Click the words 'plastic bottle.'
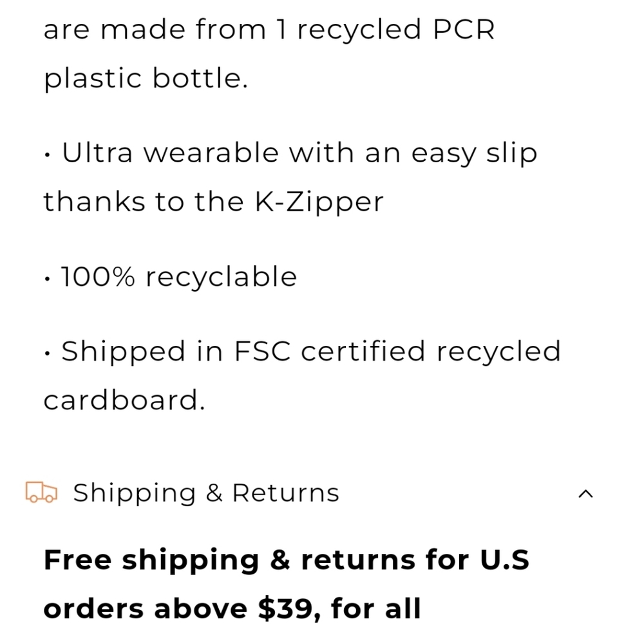Viewport: 644px width, 644px height. click(x=146, y=79)
